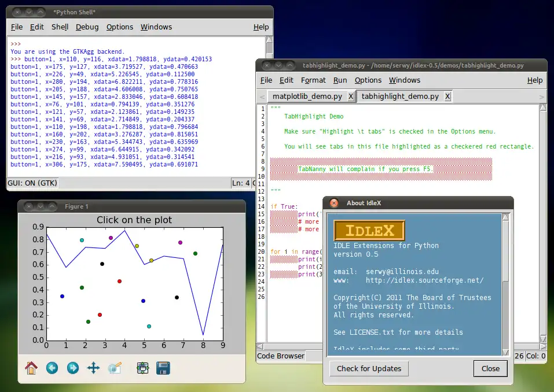Click the Save figure floppy disk icon
The height and width of the screenshot is (392, 554).
[163, 368]
